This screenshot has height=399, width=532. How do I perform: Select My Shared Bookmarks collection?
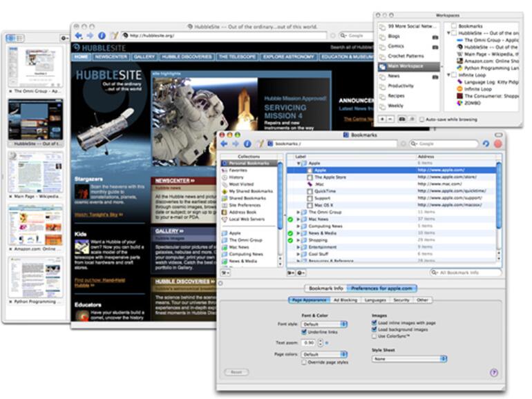[x=250, y=191]
